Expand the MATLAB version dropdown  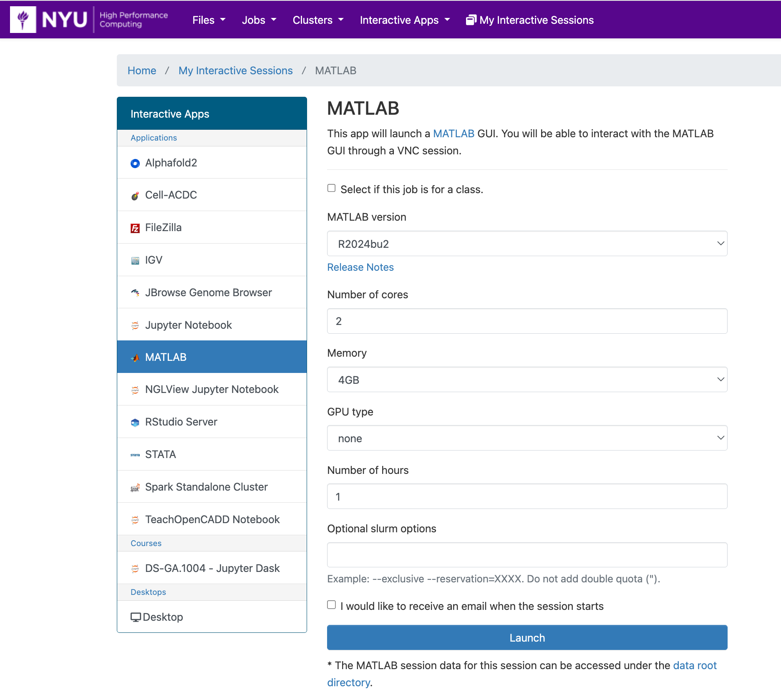point(527,244)
